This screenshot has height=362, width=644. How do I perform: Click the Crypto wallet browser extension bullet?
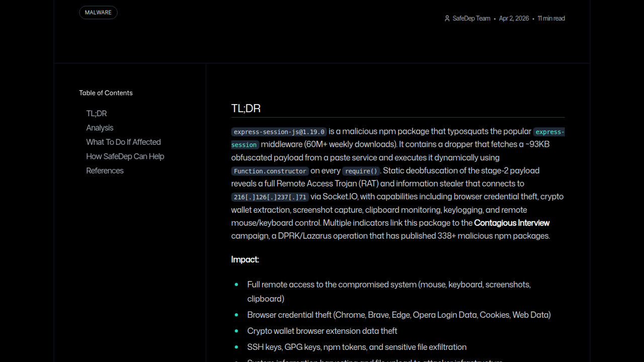click(x=322, y=331)
